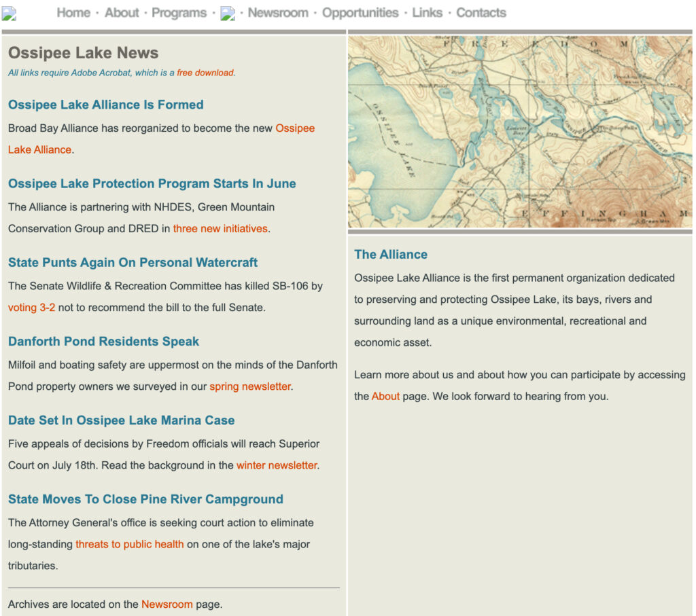Click the threats to public health link

[x=129, y=544]
